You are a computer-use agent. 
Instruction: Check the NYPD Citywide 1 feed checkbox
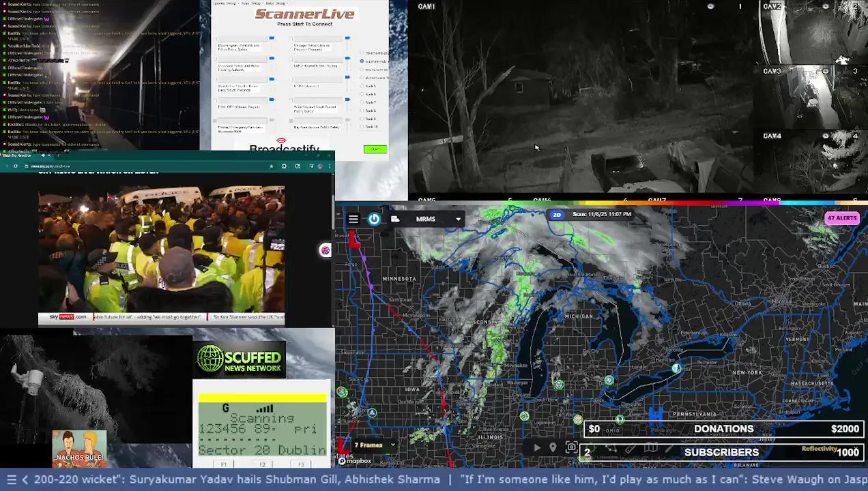pos(291,80)
